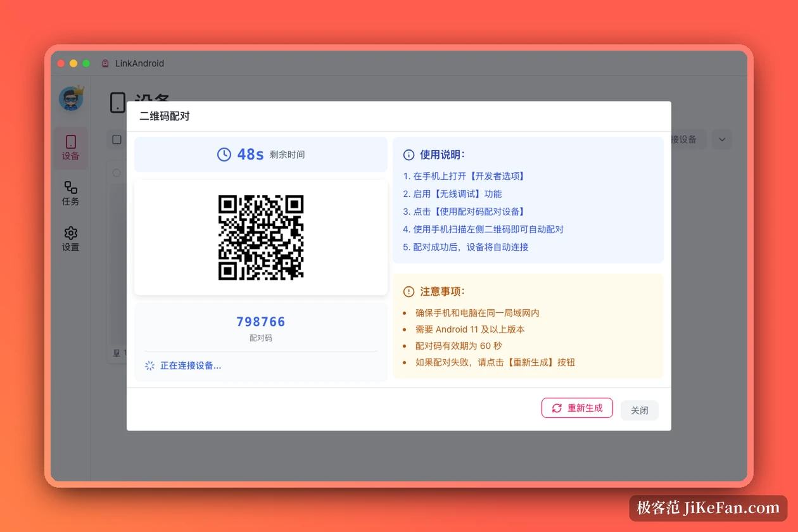Click the QR code image
This screenshot has height=532, width=798.
pos(261,237)
